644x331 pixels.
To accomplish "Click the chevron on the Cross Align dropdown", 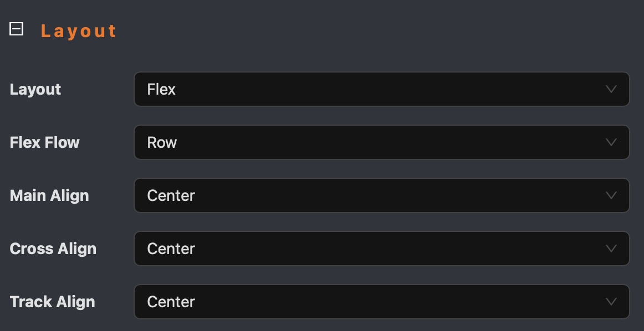I will click(610, 249).
